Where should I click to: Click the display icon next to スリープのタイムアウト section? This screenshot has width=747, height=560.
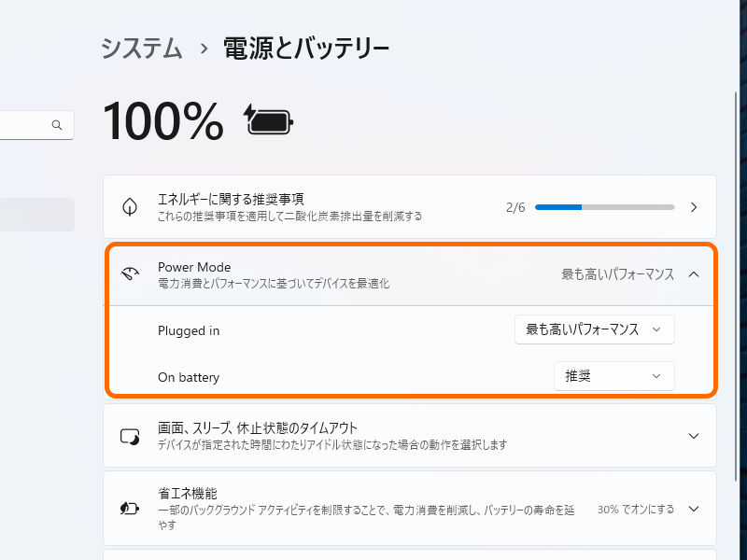pyautogui.click(x=130, y=435)
